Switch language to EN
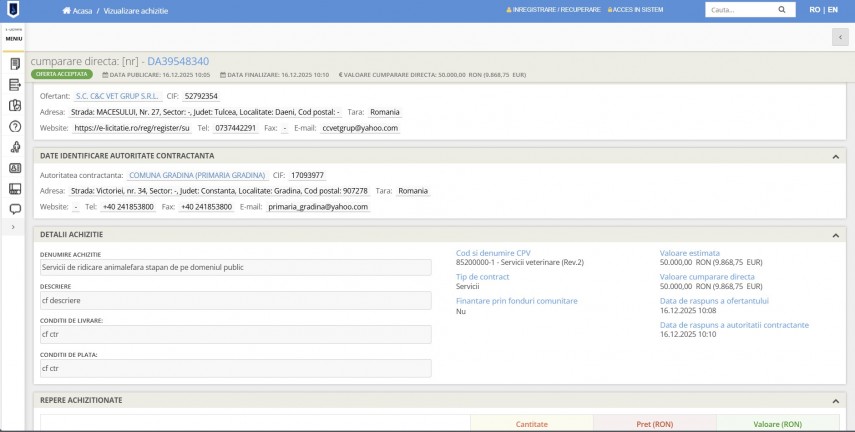 [x=832, y=10]
